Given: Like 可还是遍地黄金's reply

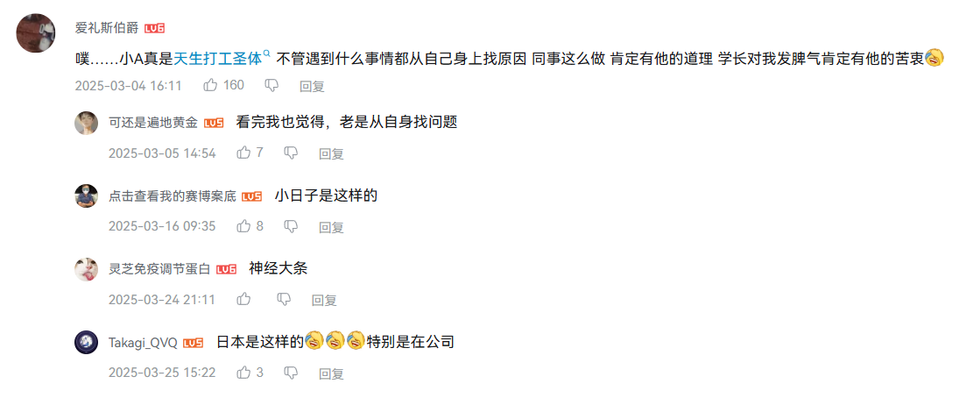Looking at the screenshot, I should [x=244, y=153].
